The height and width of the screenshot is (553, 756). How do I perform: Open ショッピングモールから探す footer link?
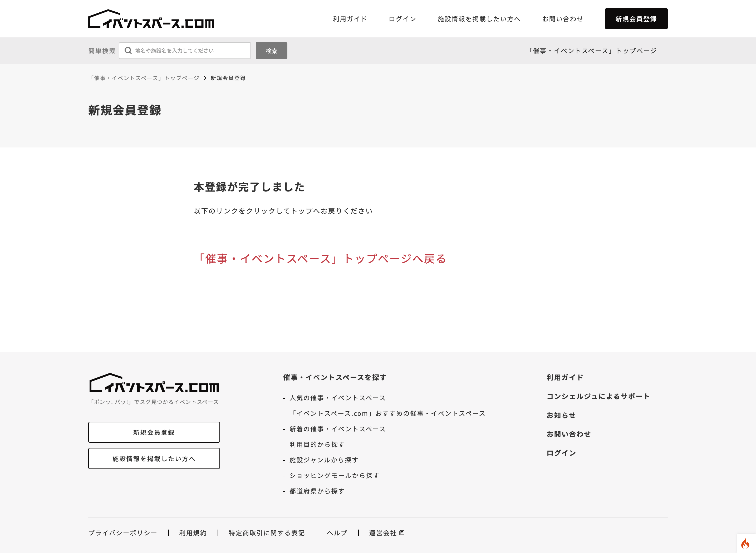click(x=334, y=475)
